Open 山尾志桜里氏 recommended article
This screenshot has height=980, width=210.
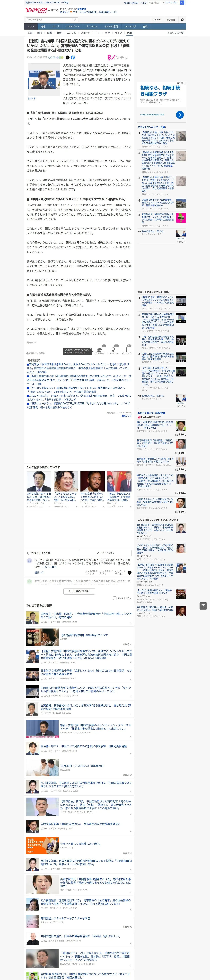click(x=95, y=883)
